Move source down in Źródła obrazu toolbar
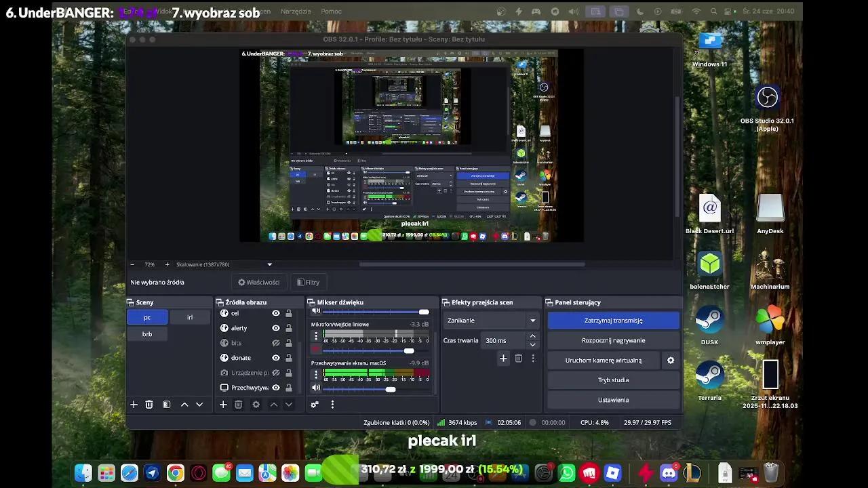 [289, 405]
